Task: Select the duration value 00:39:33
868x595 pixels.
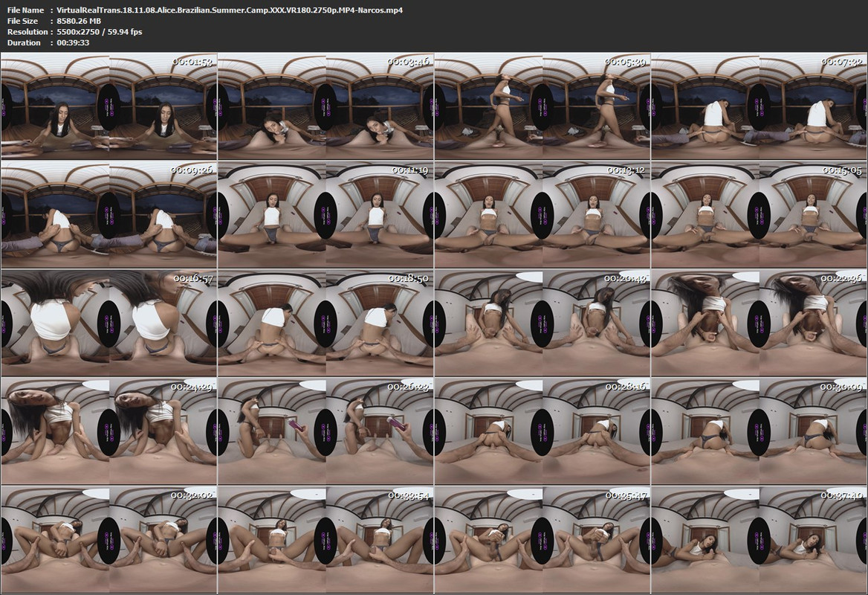Action: (x=73, y=42)
